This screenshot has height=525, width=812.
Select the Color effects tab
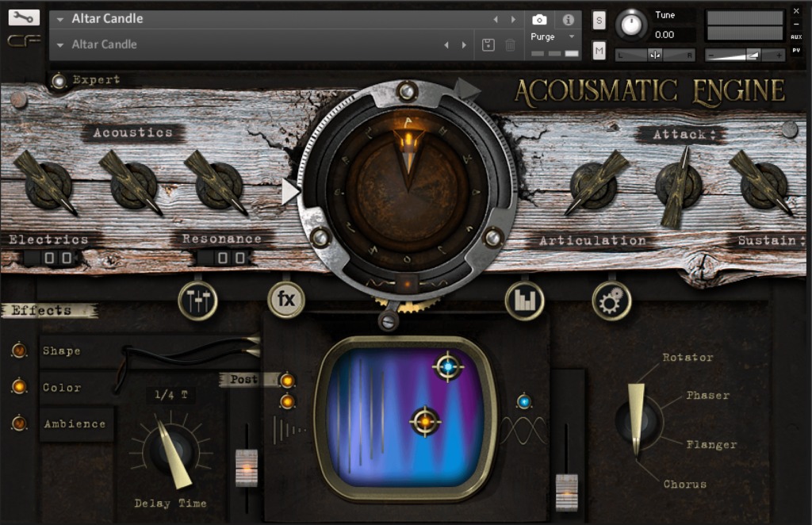click(62, 388)
